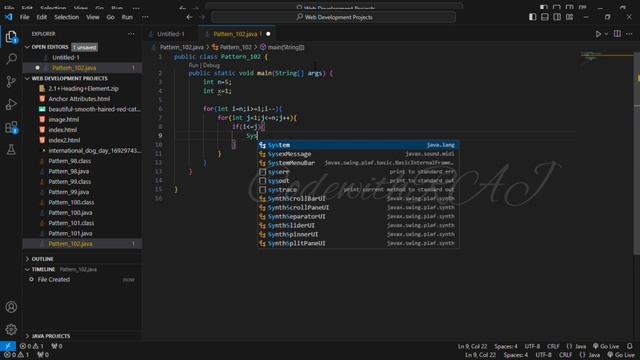The height and width of the screenshot is (360, 640).
Task: Open the Edit menu
Action: (42, 17)
